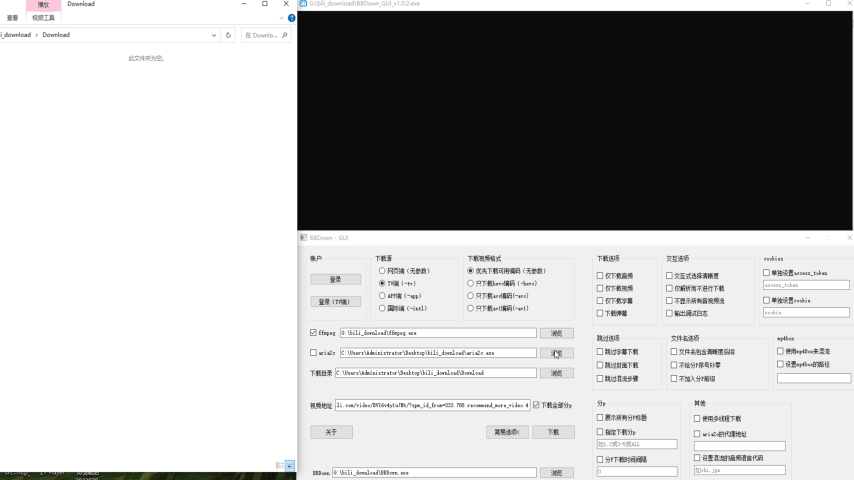Viewport: 854px width, 480px height.
Task: Click the BBDown GUI window title icon
Action: (x=303, y=238)
